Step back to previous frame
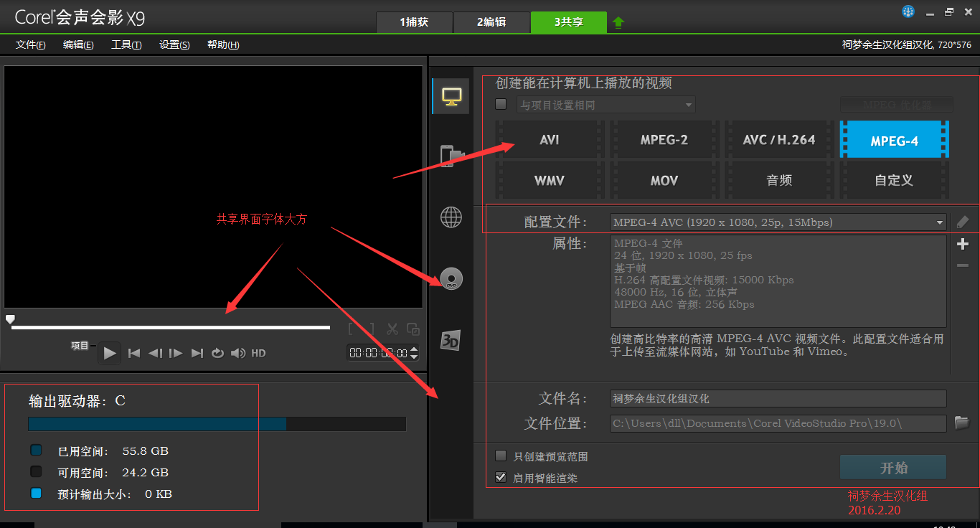Image resolution: width=980 pixels, height=528 pixels. 155,353
